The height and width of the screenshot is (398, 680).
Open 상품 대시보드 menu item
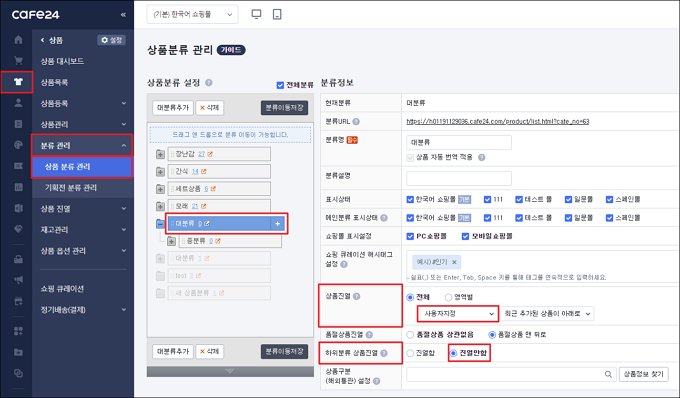click(62, 61)
